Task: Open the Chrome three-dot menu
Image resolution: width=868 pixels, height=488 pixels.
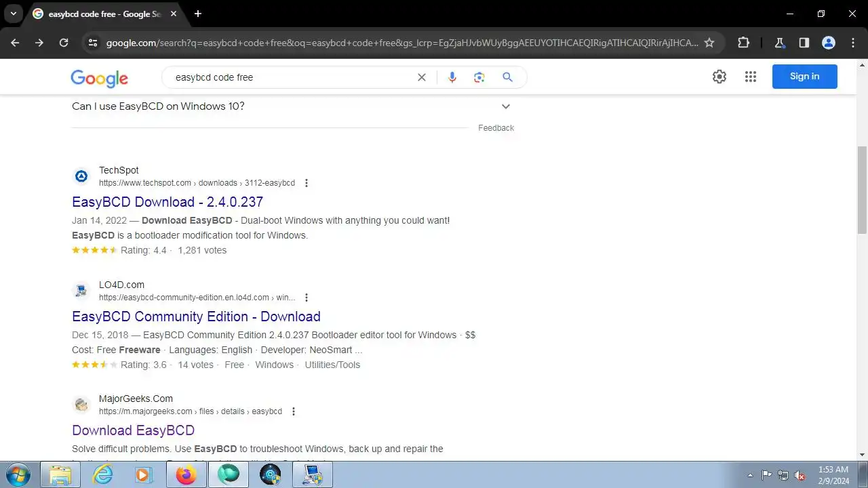Action: click(852, 43)
